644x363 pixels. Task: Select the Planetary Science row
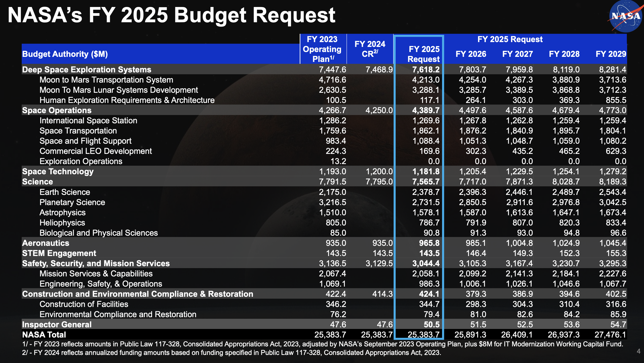coord(72,202)
